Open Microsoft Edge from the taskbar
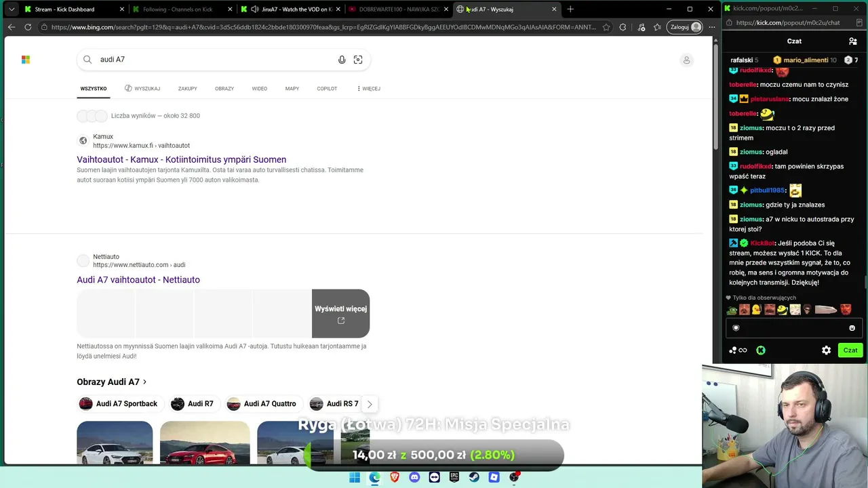The image size is (868, 488). 374,478
